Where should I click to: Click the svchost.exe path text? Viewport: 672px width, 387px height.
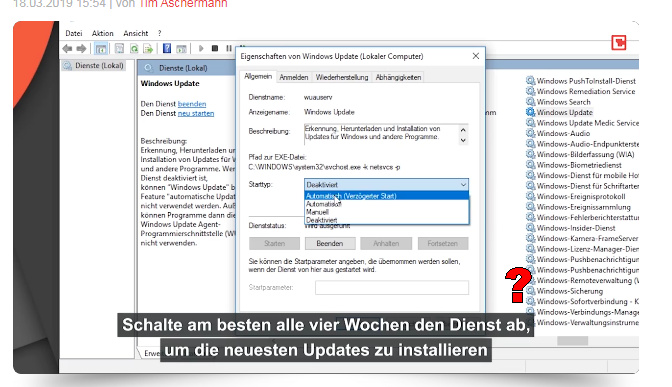pyautogui.click(x=324, y=167)
